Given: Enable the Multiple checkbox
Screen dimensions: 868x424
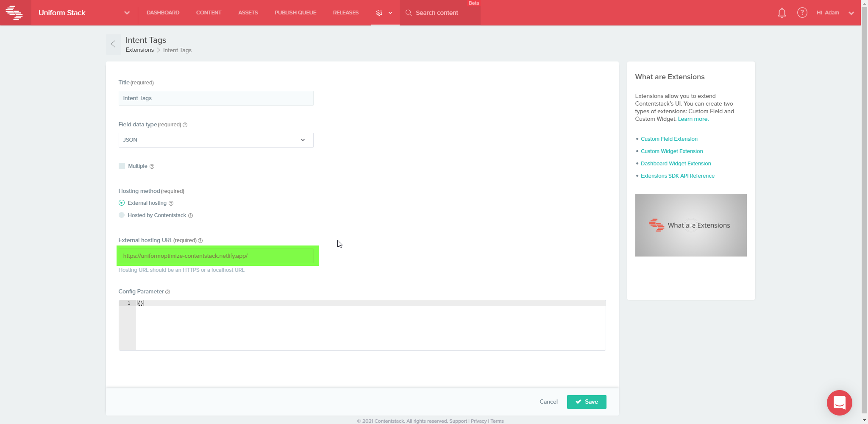Looking at the screenshot, I should (122, 166).
